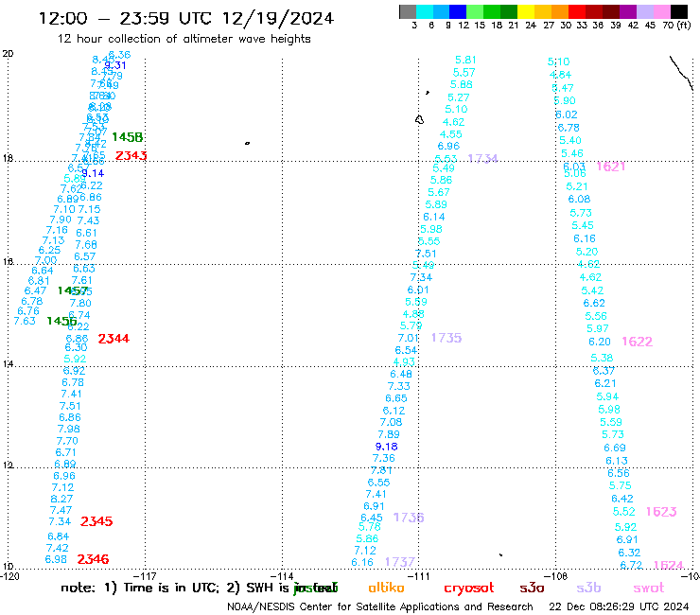This screenshot has width=700, height=615.
Task: Click the blue wave height 9.31
Action: click(x=115, y=65)
